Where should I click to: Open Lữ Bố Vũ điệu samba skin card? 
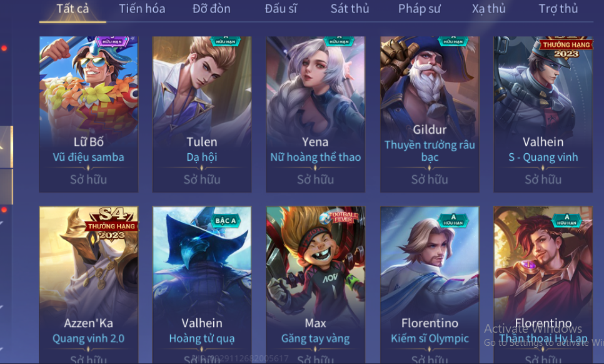click(89, 114)
